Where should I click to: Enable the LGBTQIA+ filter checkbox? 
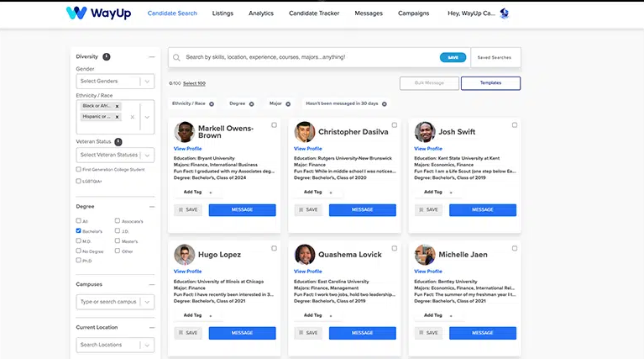[78, 181]
